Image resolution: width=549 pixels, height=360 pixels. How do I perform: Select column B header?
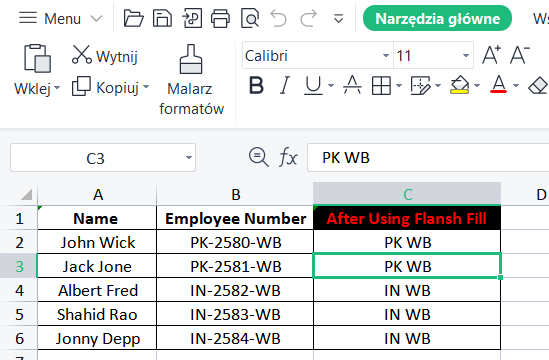click(235, 194)
